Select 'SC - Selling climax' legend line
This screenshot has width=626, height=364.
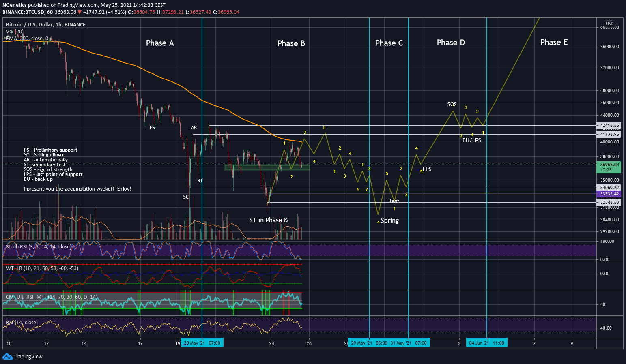pos(44,155)
